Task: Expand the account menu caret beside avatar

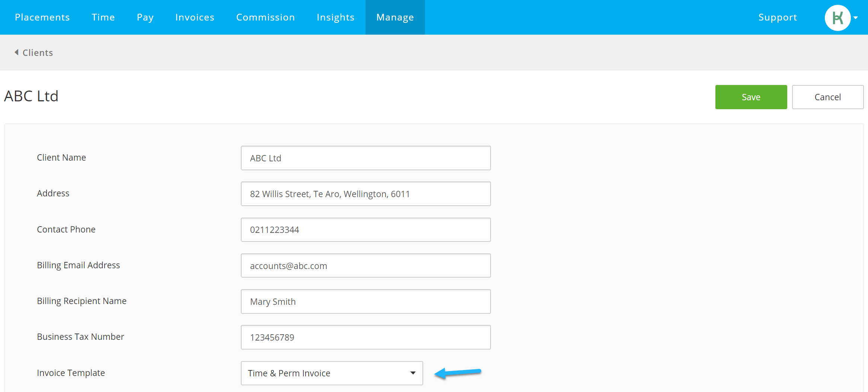Action: pos(856,18)
